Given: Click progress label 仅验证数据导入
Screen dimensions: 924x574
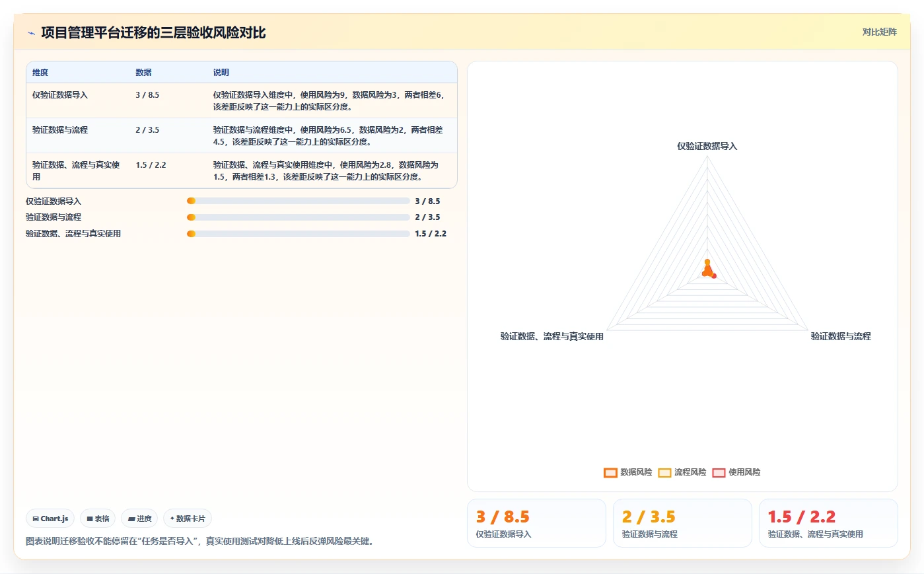Looking at the screenshot, I should tap(53, 201).
